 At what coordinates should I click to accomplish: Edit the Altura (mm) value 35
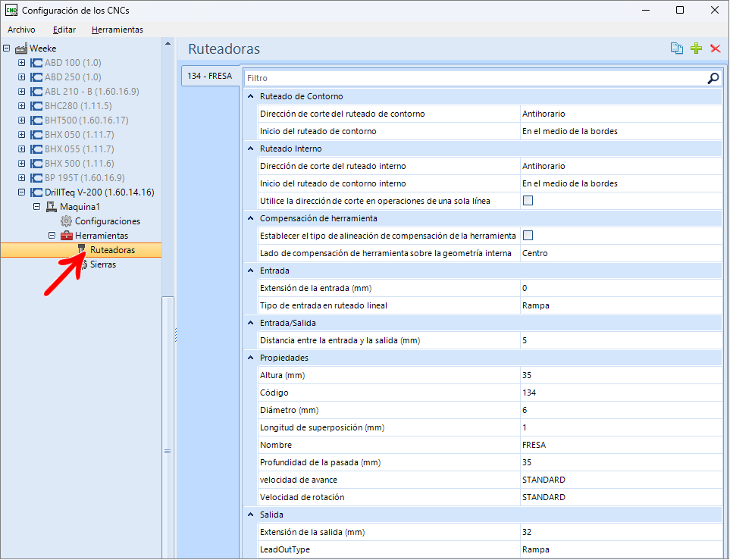pyautogui.click(x=621, y=375)
